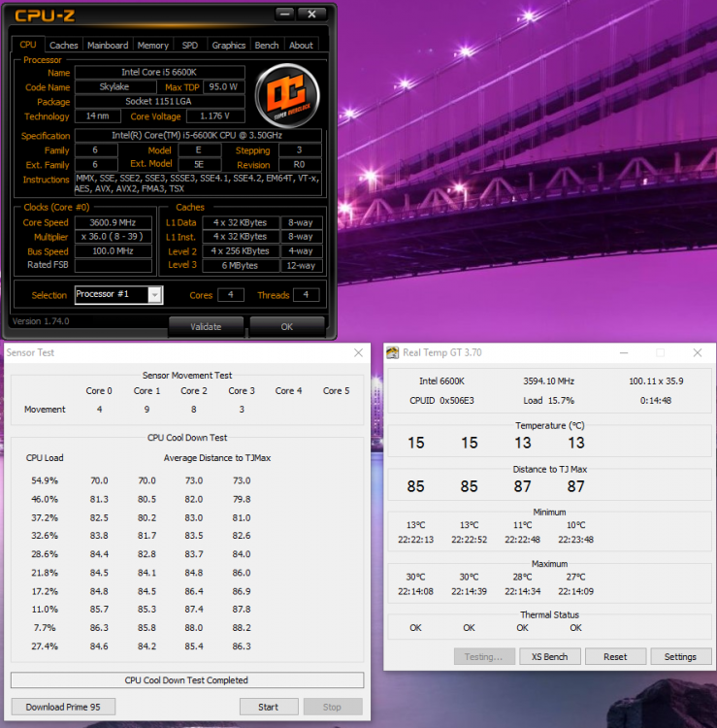The height and width of the screenshot is (728, 717).
Task: Click the Cores count field showing 4
Action: [x=231, y=295]
